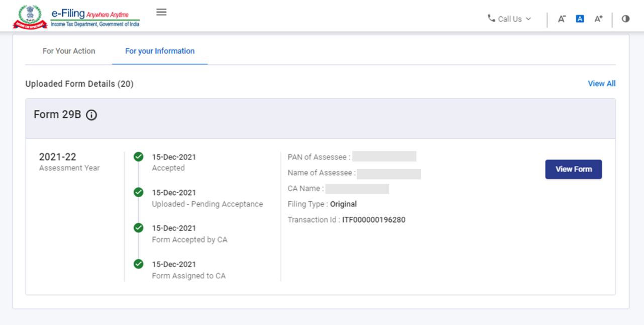Click the Transaction Id ITF000000196280
The image size is (644, 325).
click(373, 220)
